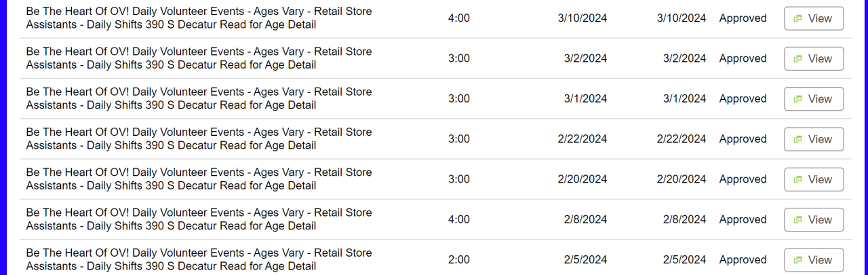This screenshot has height=275, width=868.
Task: Select the opportunity title in the 2/20/2024 row
Action: pos(199,179)
